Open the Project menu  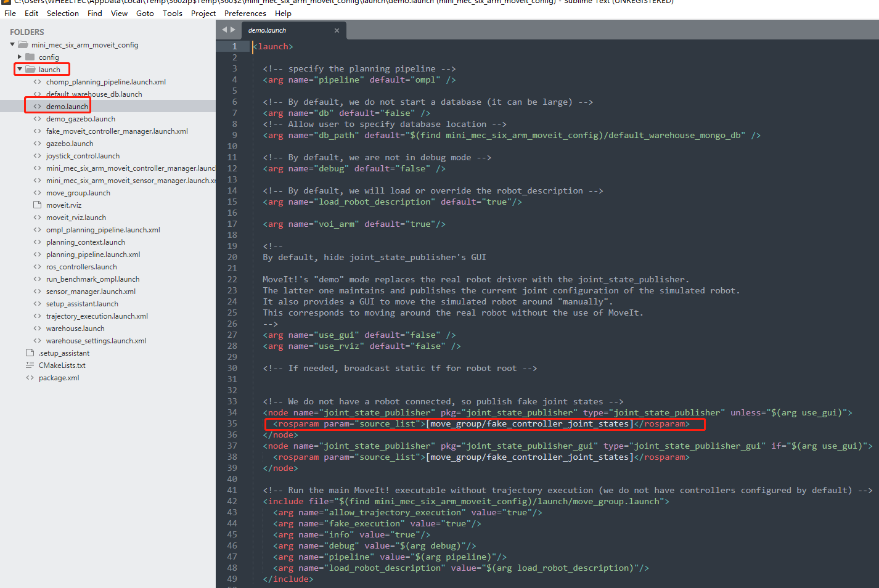click(x=203, y=13)
